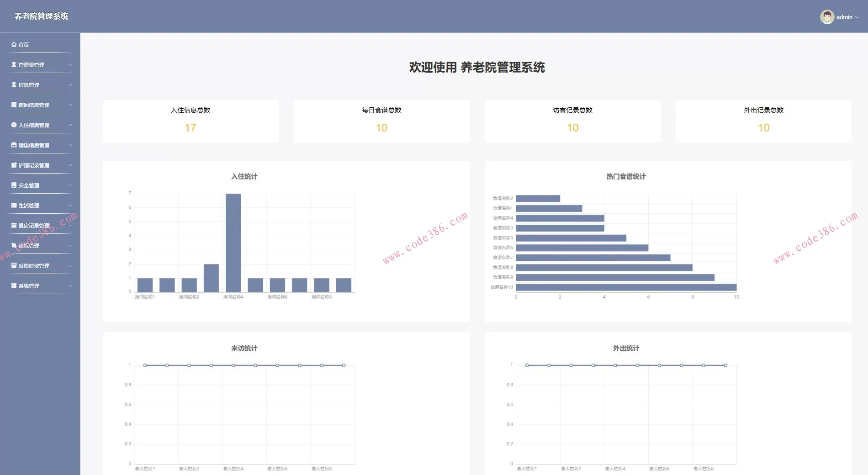
Task: Click the 护理记录管理 sidebar icon
Action: [14, 165]
